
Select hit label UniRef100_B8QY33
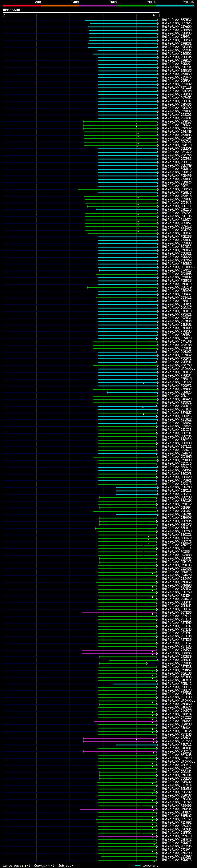177,497
